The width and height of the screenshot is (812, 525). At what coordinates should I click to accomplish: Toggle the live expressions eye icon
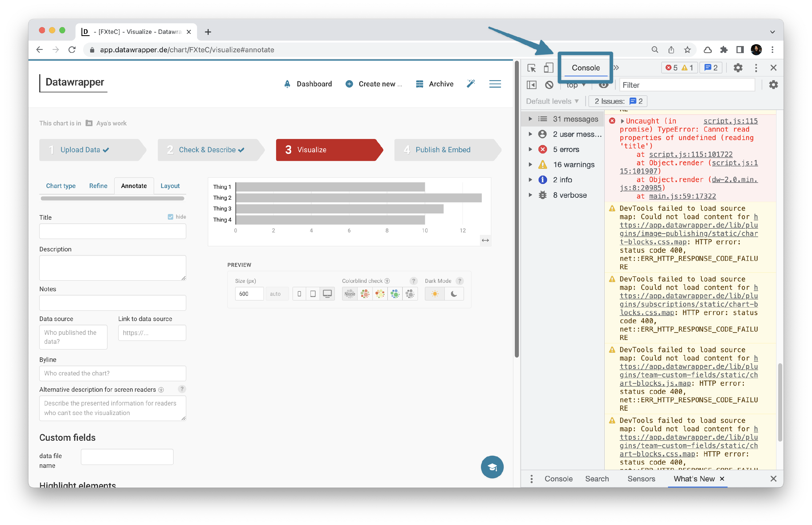(604, 85)
